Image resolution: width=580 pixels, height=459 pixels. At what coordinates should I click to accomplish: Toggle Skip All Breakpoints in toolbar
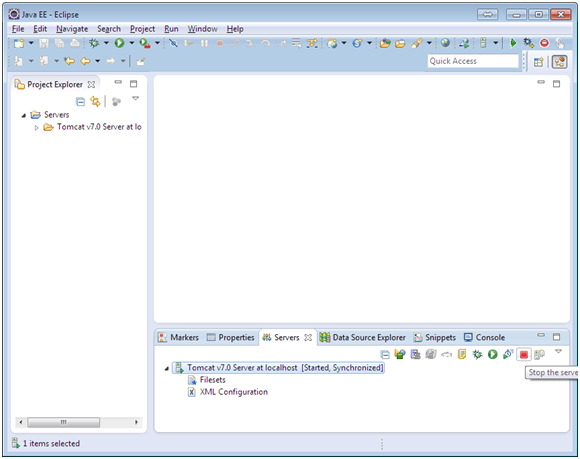[173, 43]
